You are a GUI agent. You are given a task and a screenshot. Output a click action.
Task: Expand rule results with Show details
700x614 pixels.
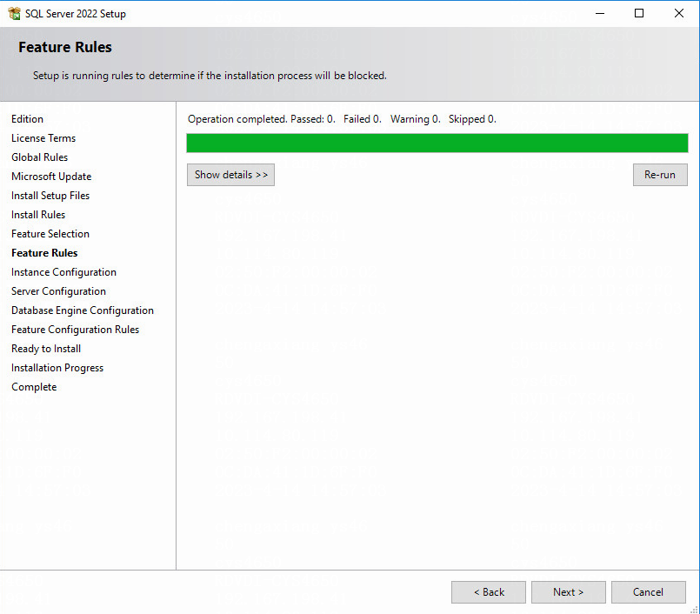(x=230, y=175)
